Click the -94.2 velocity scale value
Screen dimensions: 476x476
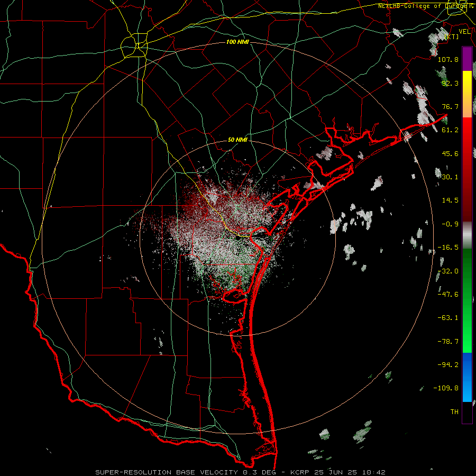(448, 365)
